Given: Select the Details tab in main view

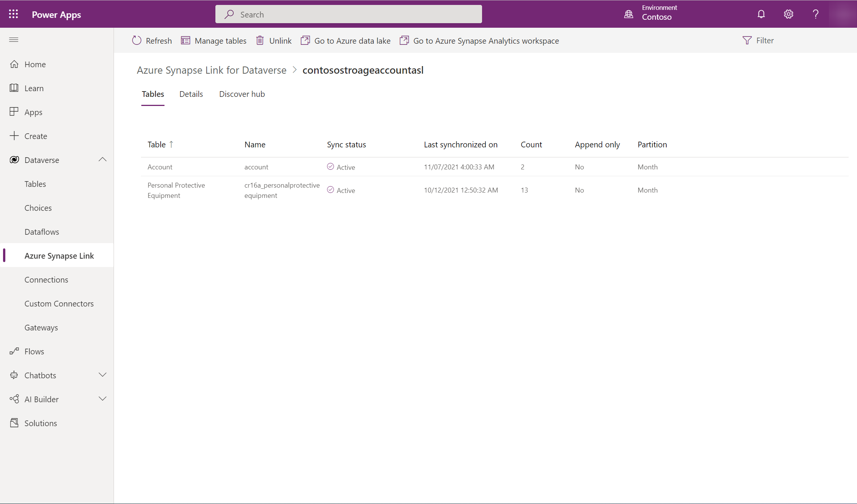Looking at the screenshot, I should [191, 94].
